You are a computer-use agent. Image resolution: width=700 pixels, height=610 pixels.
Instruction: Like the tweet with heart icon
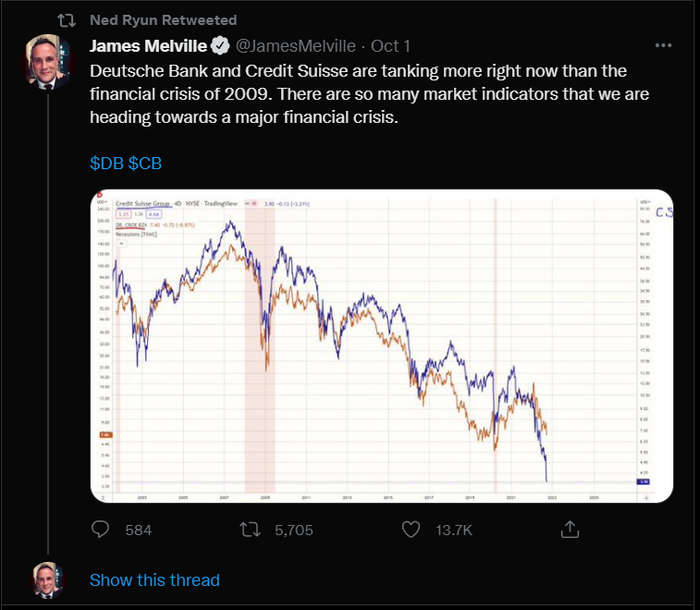pos(411,530)
